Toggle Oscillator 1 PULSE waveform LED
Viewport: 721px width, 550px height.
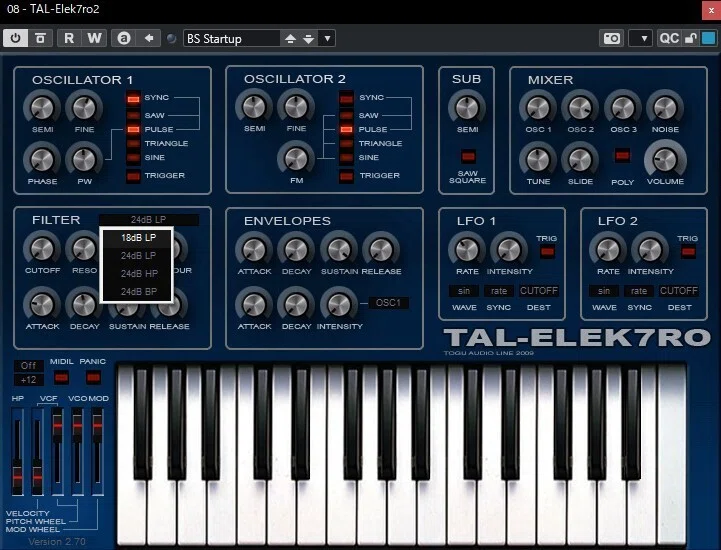click(x=133, y=130)
